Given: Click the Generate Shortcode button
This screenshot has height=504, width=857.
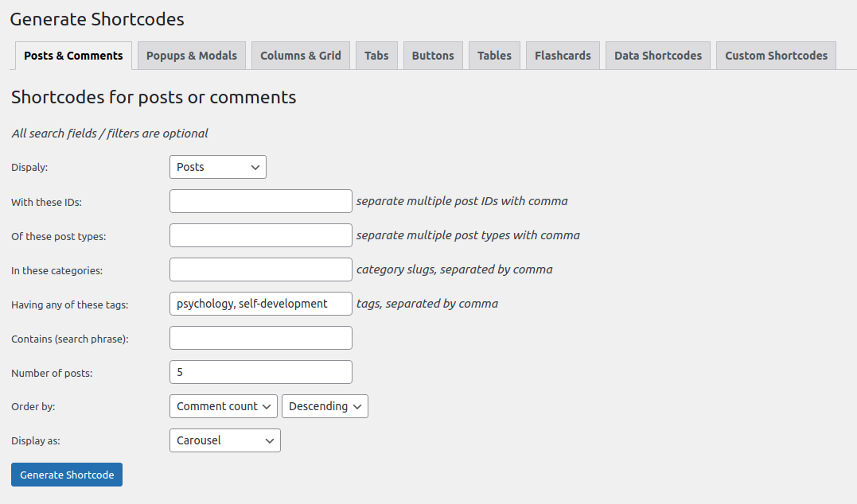Looking at the screenshot, I should [x=67, y=475].
